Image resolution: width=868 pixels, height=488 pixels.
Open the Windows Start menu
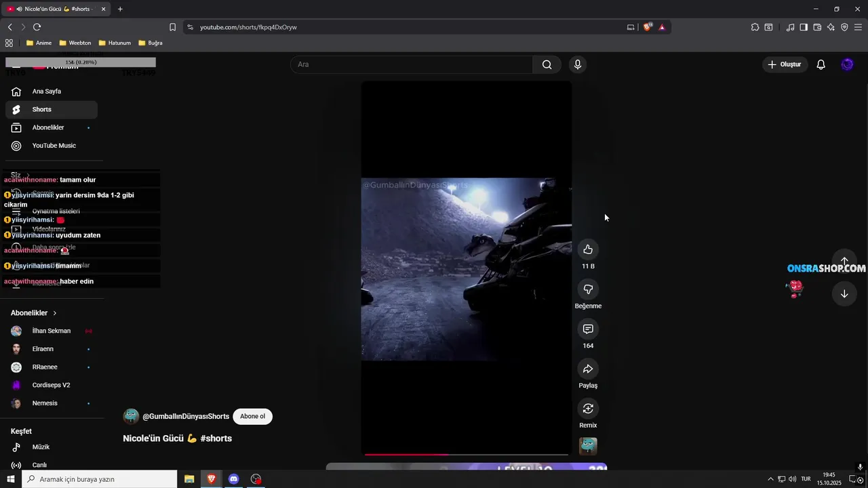(11, 479)
